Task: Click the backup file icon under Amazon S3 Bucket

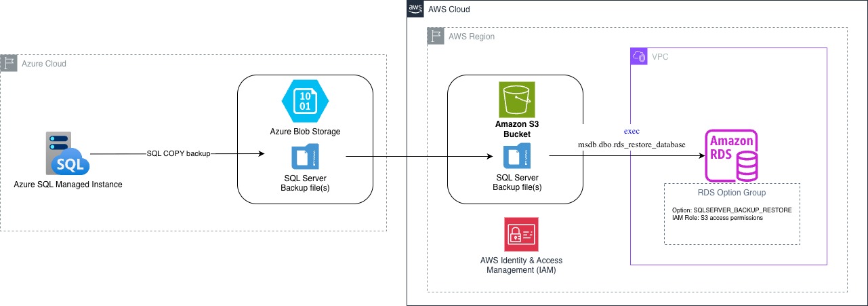Action: (x=517, y=157)
